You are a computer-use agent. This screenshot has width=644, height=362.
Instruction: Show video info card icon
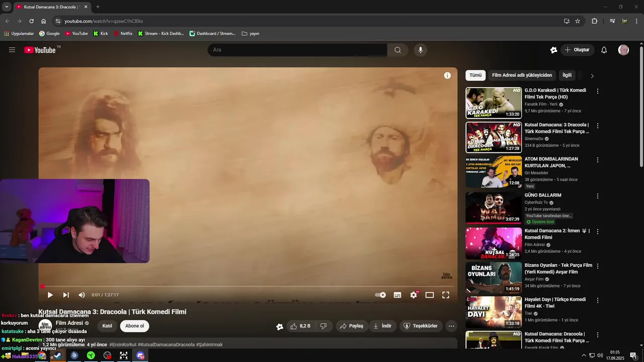pyautogui.click(x=447, y=75)
